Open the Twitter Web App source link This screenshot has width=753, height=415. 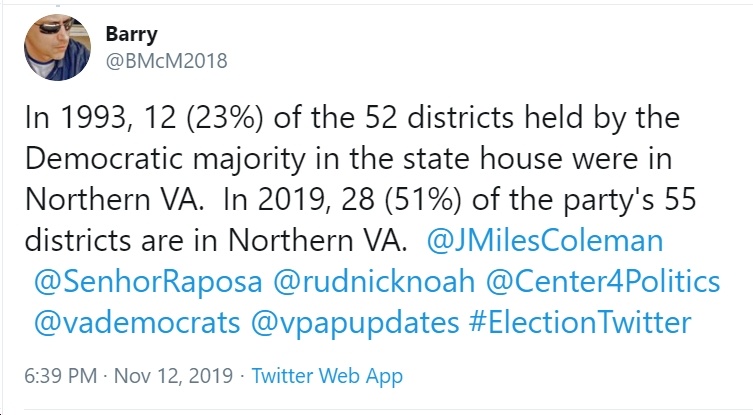point(327,376)
